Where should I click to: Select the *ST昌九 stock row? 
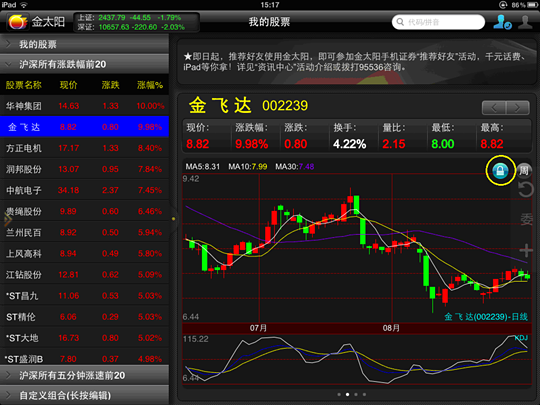84,295
